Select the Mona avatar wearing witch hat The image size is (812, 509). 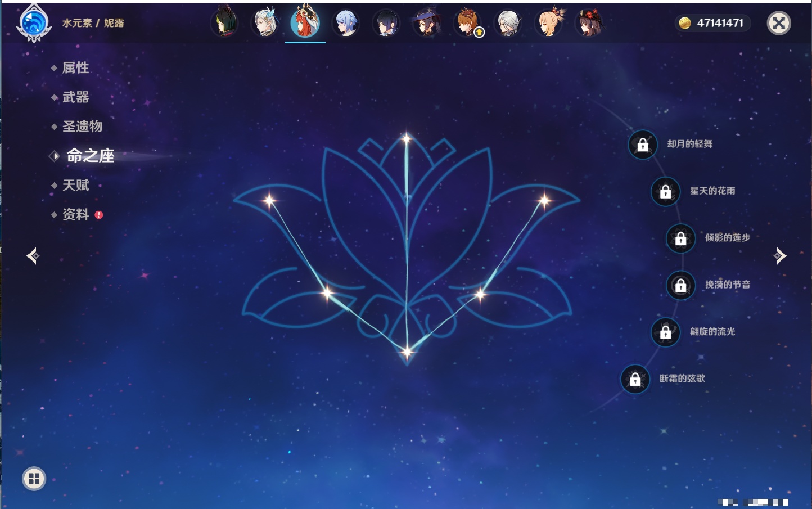pyautogui.click(x=427, y=23)
